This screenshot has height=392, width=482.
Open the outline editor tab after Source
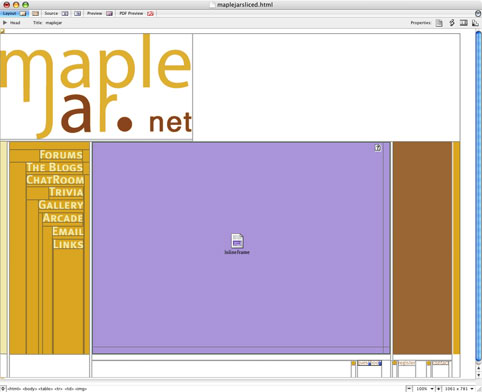point(77,13)
